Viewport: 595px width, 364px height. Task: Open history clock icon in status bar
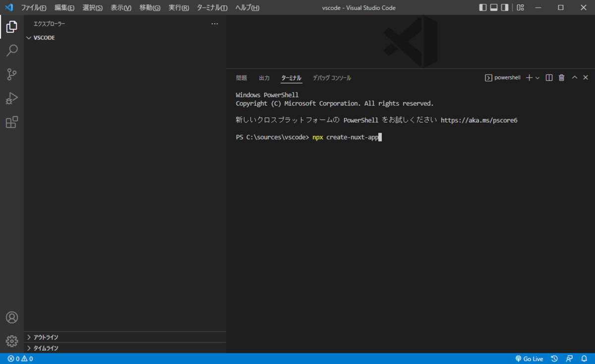click(x=554, y=359)
